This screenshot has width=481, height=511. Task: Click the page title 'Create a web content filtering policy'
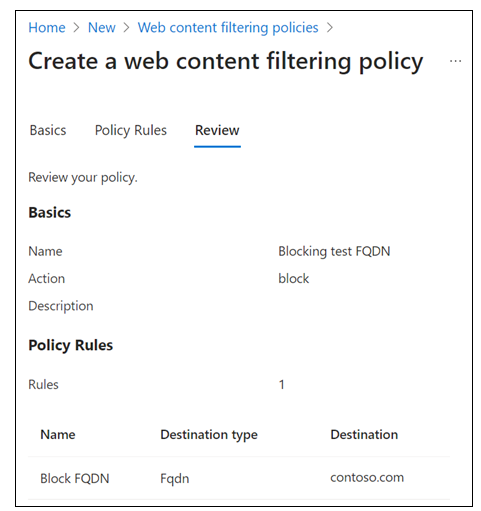226,62
